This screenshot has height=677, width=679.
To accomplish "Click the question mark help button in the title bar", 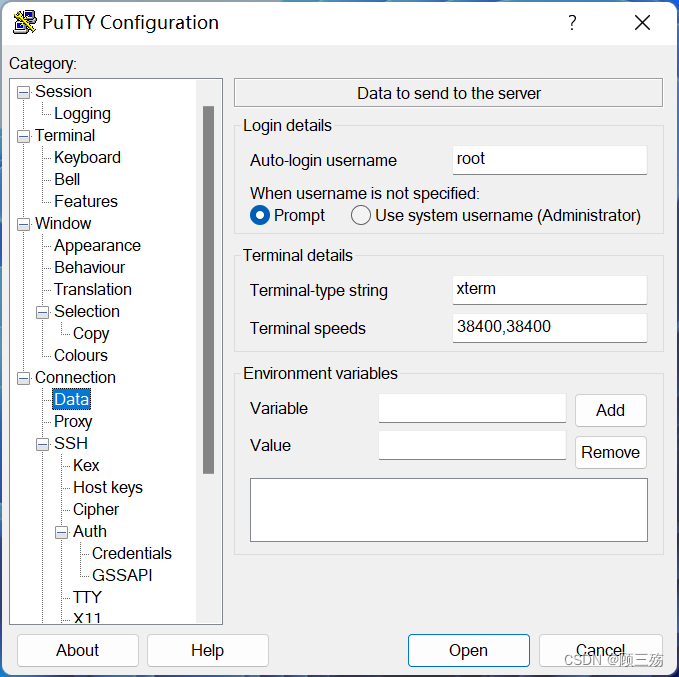I will 572,23.
